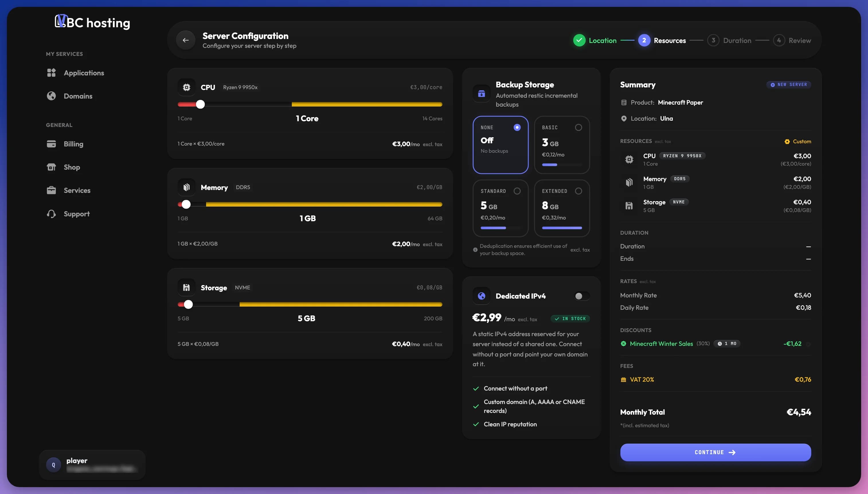The width and height of the screenshot is (868, 494).
Task: Click the Billing card icon in sidebar
Action: [51, 144]
